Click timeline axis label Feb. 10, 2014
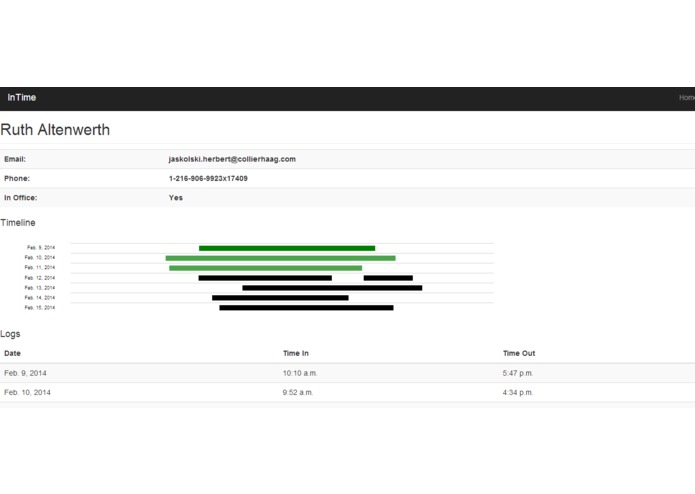 [x=40, y=257]
